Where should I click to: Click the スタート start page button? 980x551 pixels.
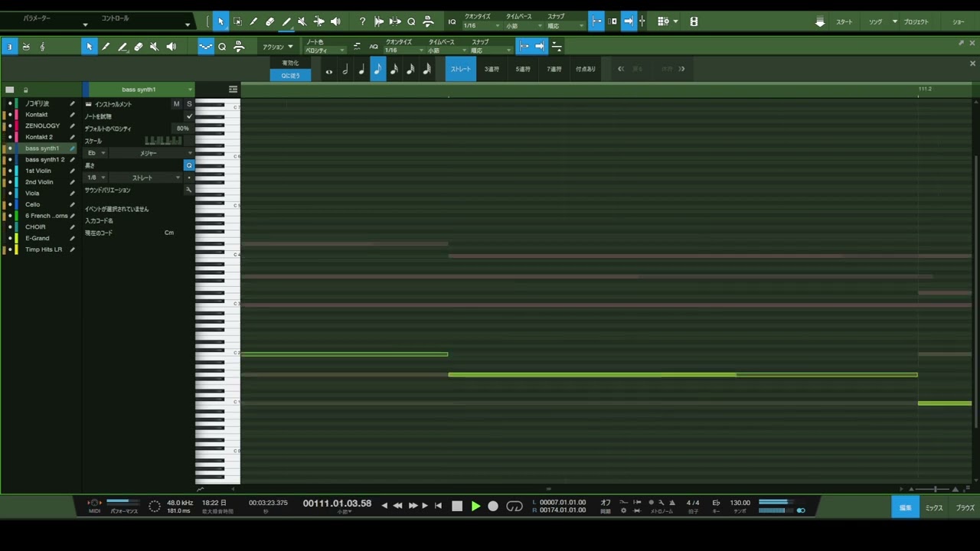click(x=844, y=22)
